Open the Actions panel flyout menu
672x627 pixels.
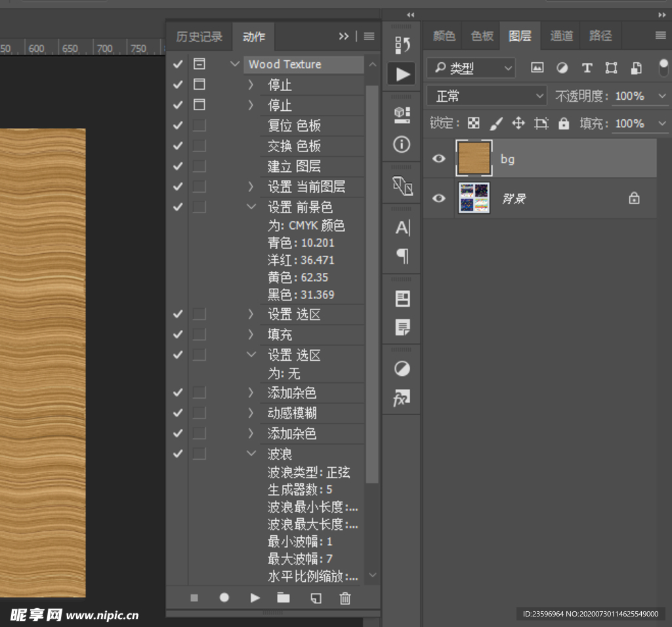(x=368, y=36)
